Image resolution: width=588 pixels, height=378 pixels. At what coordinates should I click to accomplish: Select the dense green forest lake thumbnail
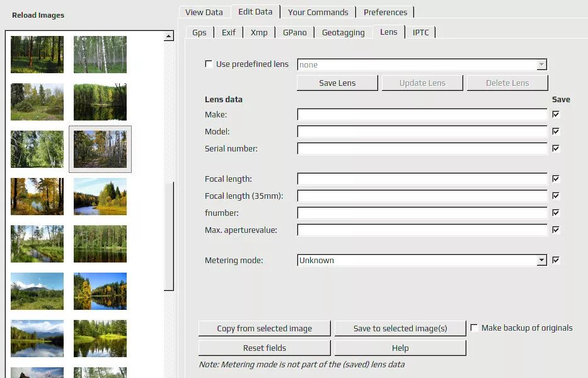(100, 244)
